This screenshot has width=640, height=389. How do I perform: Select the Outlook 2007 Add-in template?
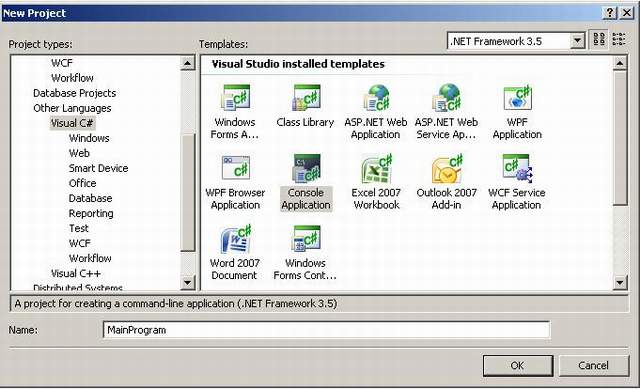[x=447, y=182]
